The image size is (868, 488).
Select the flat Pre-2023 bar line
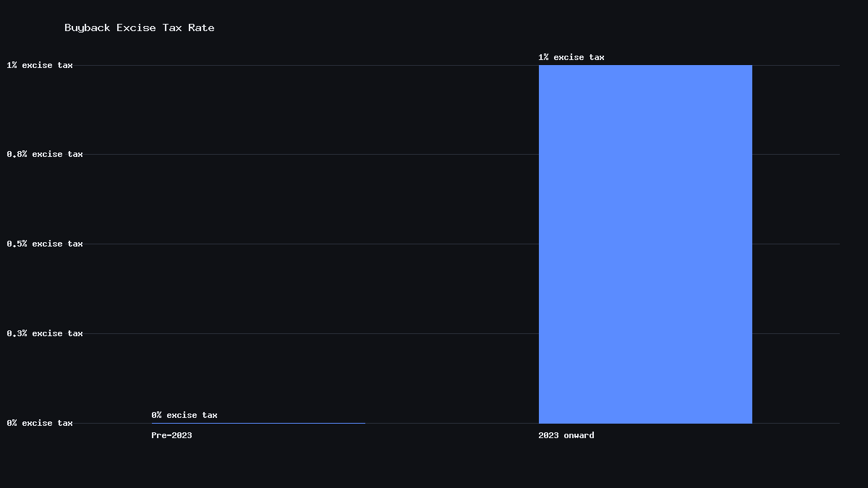[x=258, y=423]
